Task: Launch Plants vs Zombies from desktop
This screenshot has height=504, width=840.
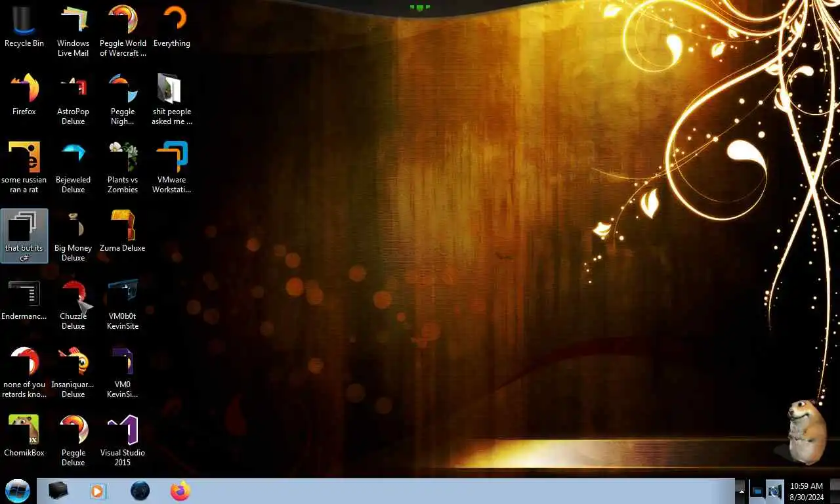Action: [x=123, y=168]
